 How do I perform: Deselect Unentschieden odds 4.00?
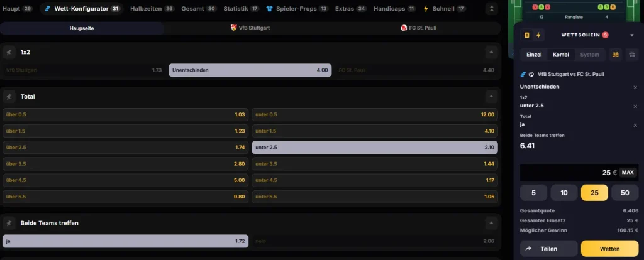(x=250, y=70)
